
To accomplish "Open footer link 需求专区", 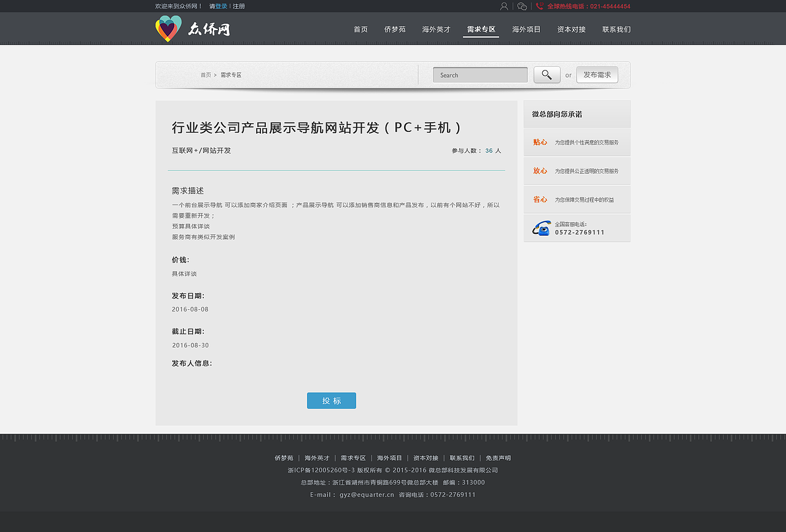I will coord(353,458).
